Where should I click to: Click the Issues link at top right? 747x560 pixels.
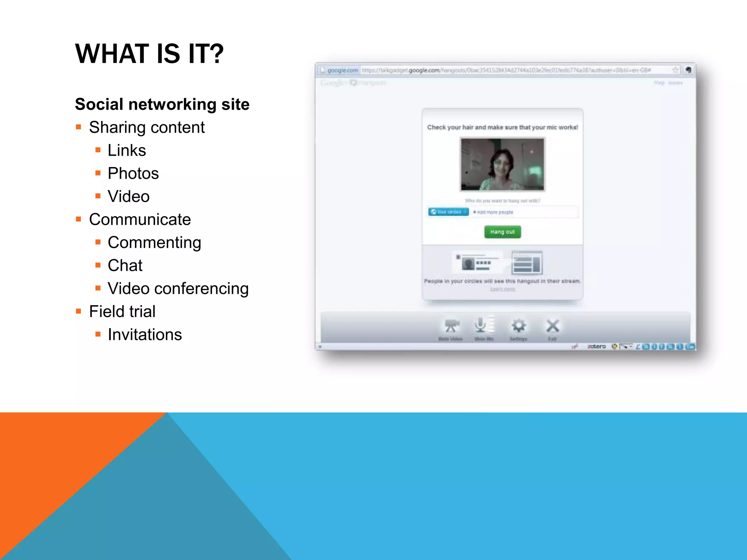coord(675,83)
